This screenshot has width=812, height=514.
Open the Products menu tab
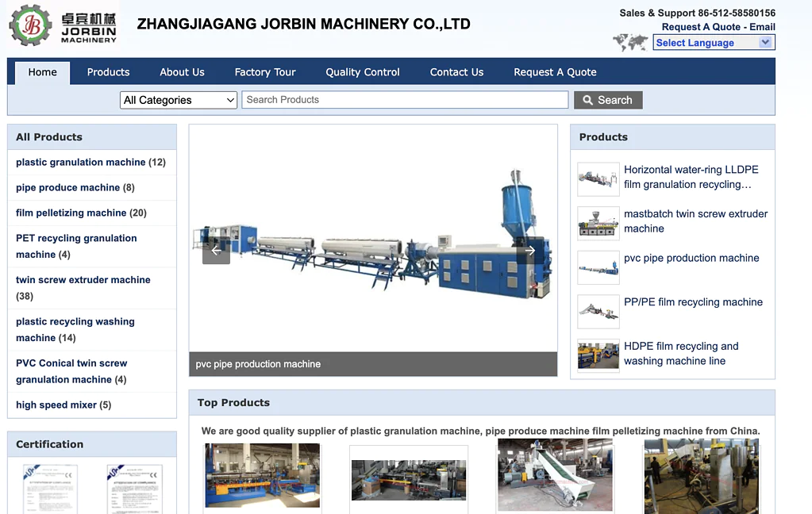click(108, 72)
